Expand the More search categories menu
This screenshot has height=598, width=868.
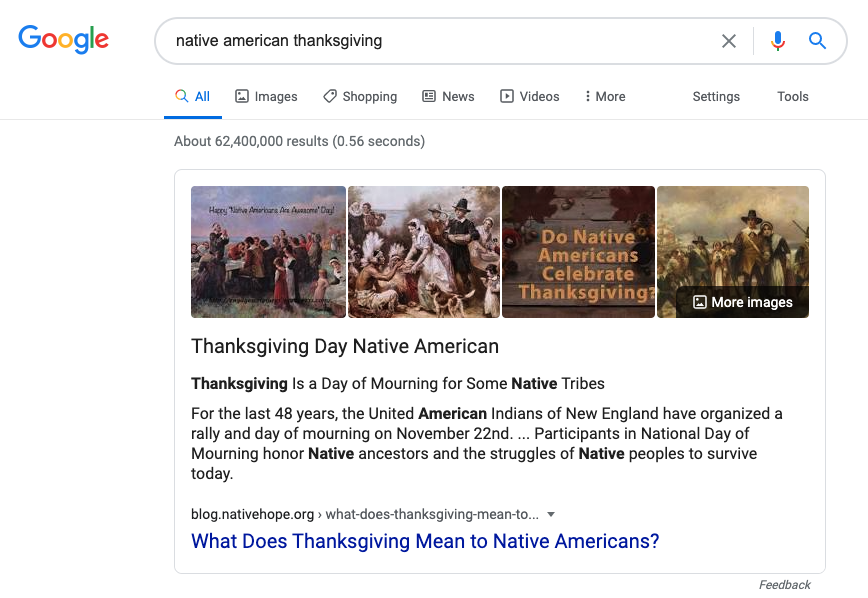coord(604,96)
